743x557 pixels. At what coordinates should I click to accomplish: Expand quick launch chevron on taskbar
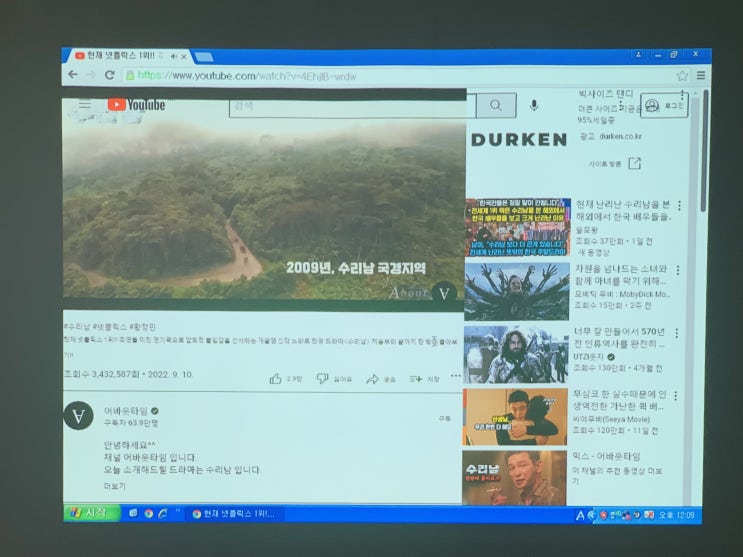178,511
